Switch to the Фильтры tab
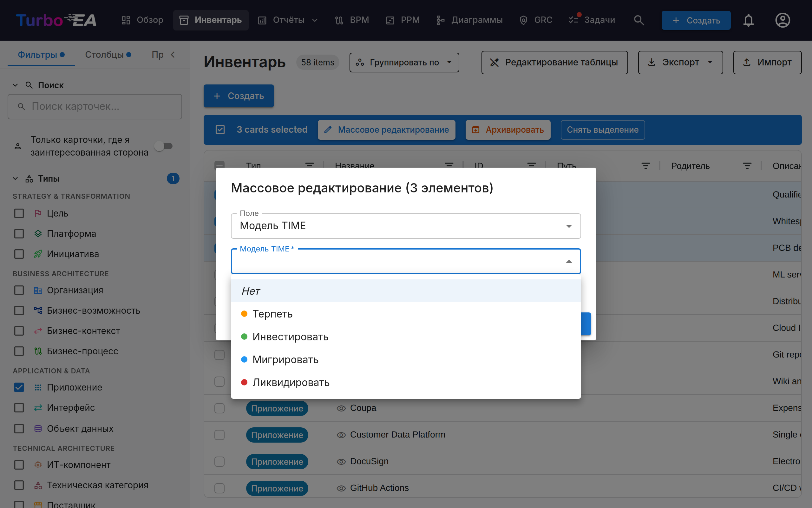Viewport: 812px width, 508px height. tap(41, 54)
